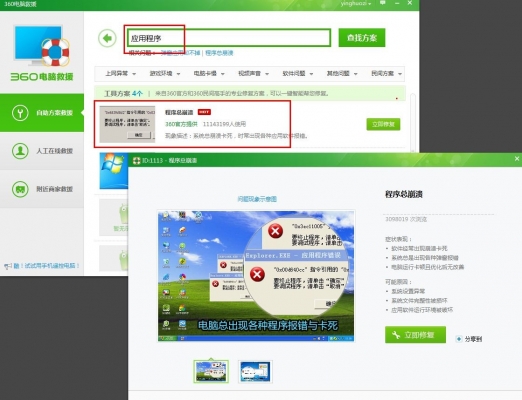Click the 工具方案 4个 count label
The height and width of the screenshot is (400, 522).
coord(123,94)
